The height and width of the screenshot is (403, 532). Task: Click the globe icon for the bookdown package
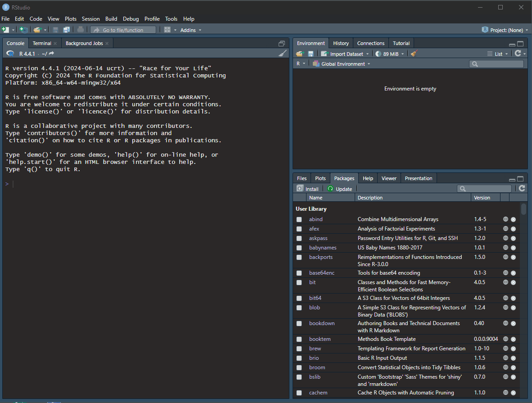(x=505, y=323)
